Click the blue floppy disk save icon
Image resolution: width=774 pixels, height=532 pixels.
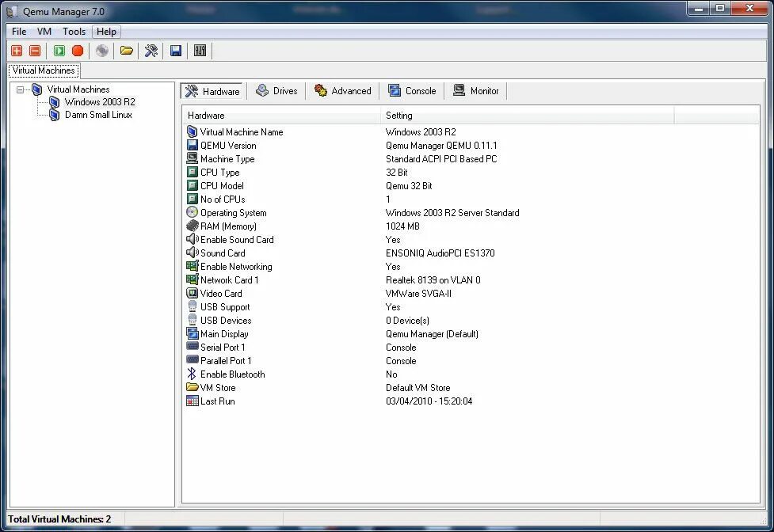176,51
